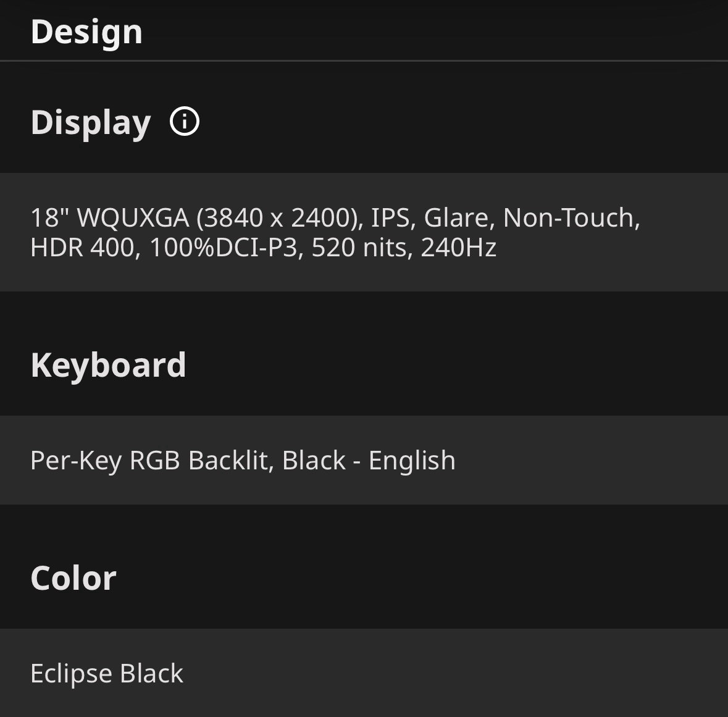Click the Color section label

73,578
